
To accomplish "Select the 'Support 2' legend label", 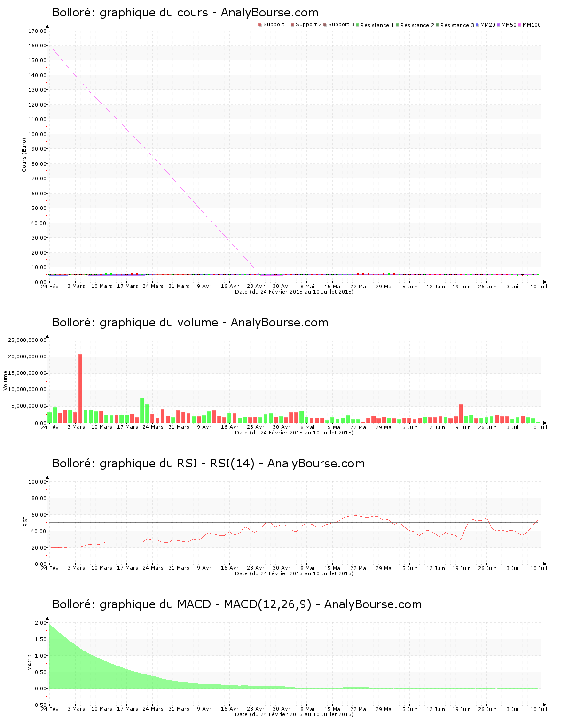I will tap(309, 25).
